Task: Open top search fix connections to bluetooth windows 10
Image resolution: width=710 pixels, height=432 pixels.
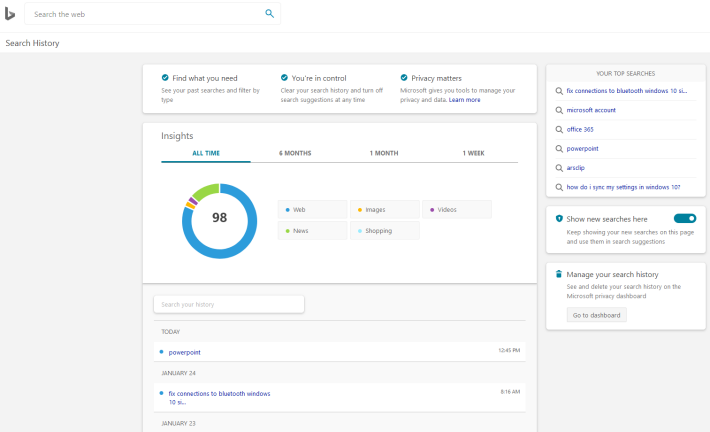Action: coord(627,91)
